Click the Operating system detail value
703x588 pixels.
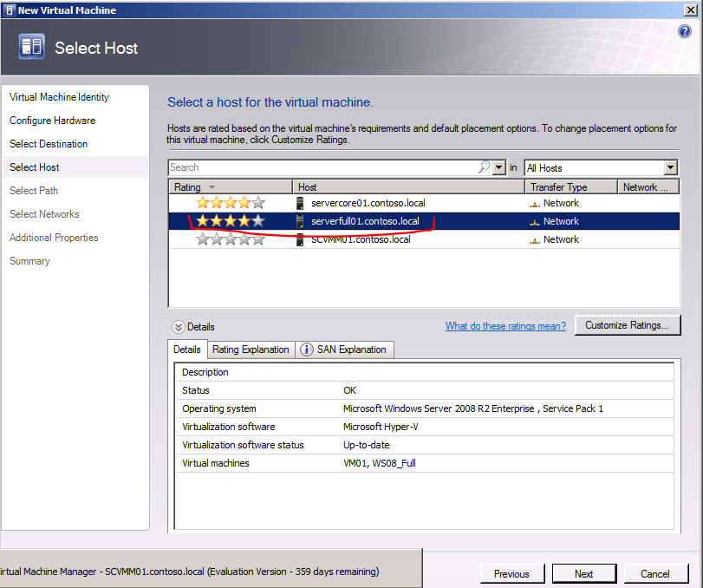(x=473, y=408)
